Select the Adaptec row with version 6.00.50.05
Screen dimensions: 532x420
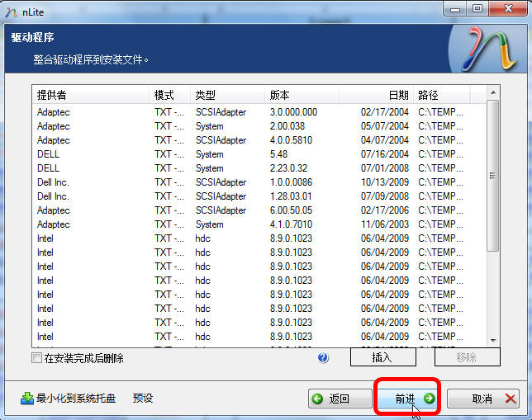[x=259, y=210]
